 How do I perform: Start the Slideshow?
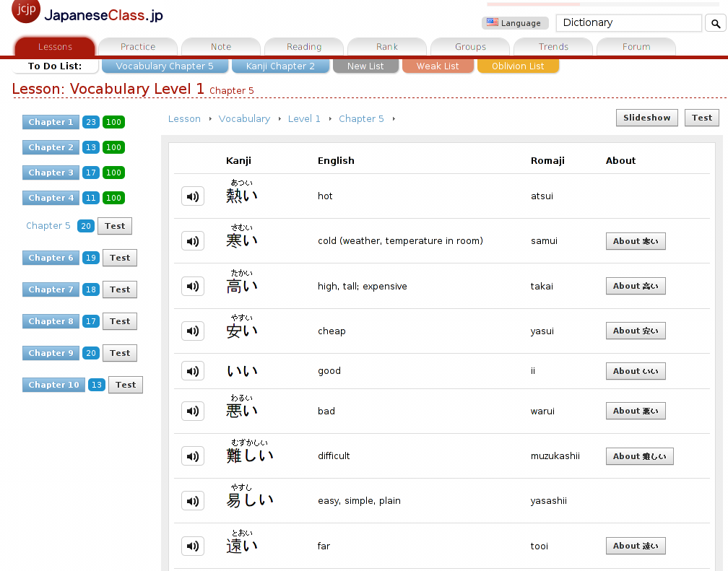(x=646, y=118)
